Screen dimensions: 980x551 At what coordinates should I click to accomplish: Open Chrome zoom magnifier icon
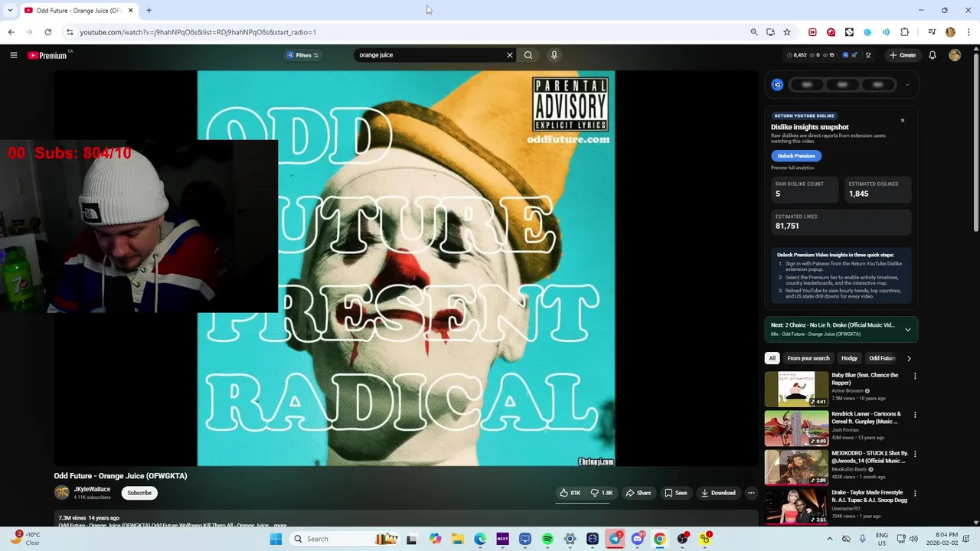754,32
